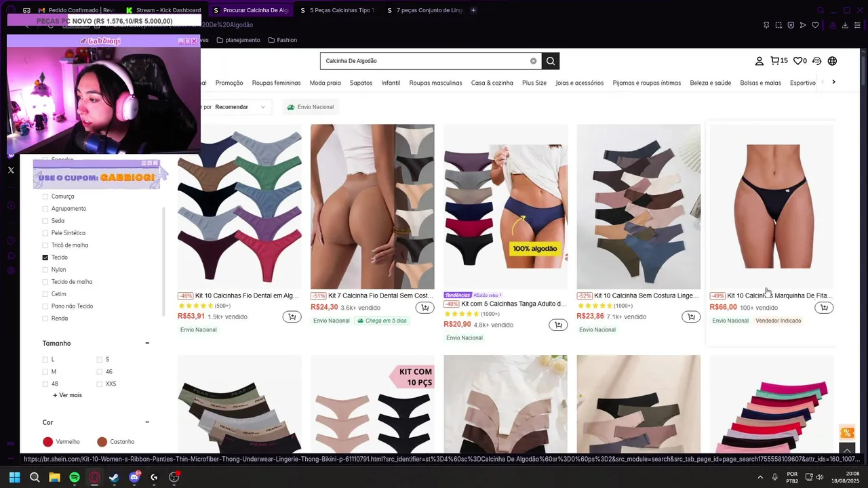Select size XXS checkbox
Image resolution: width=868 pixels, height=488 pixels.
tap(100, 384)
